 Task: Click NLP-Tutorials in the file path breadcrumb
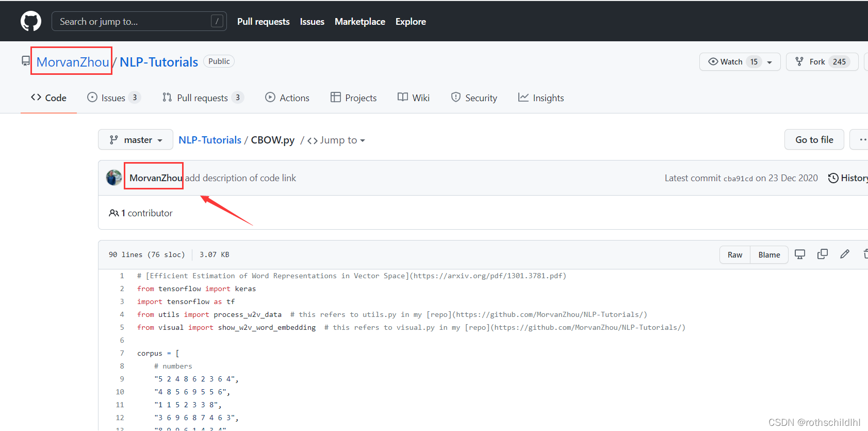coord(210,140)
